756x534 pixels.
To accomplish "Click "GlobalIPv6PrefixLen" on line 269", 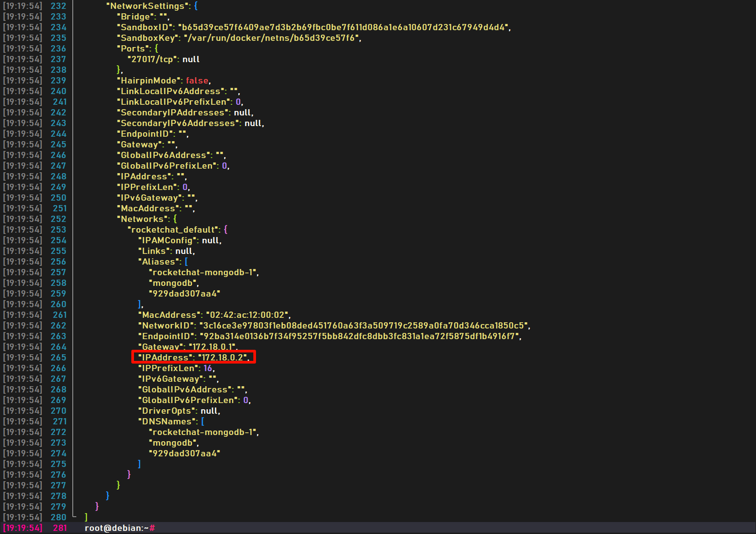I will pyautogui.click(x=188, y=400).
